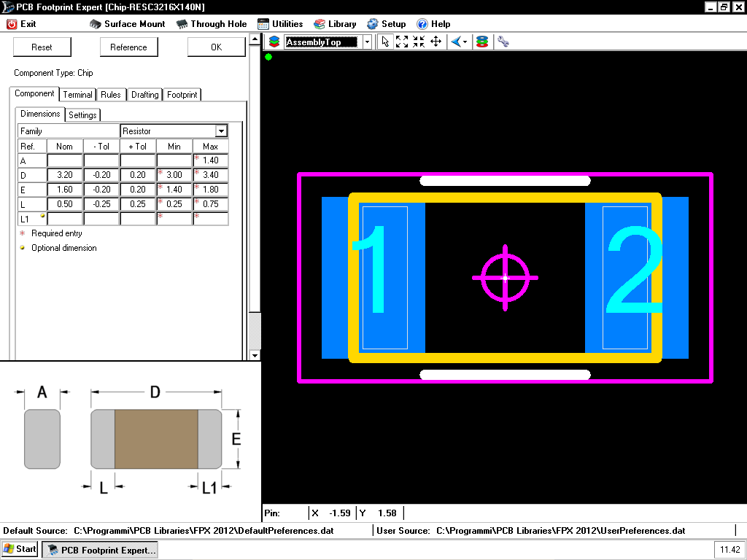747x560 pixels.
Task: Expand the Family Resistor dropdown
Action: [x=221, y=131]
